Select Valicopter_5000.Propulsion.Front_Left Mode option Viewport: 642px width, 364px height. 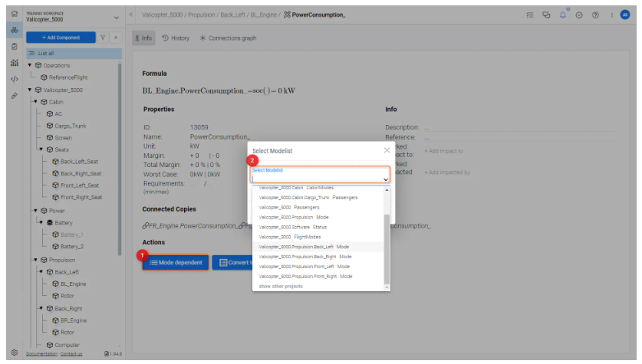click(x=318, y=266)
